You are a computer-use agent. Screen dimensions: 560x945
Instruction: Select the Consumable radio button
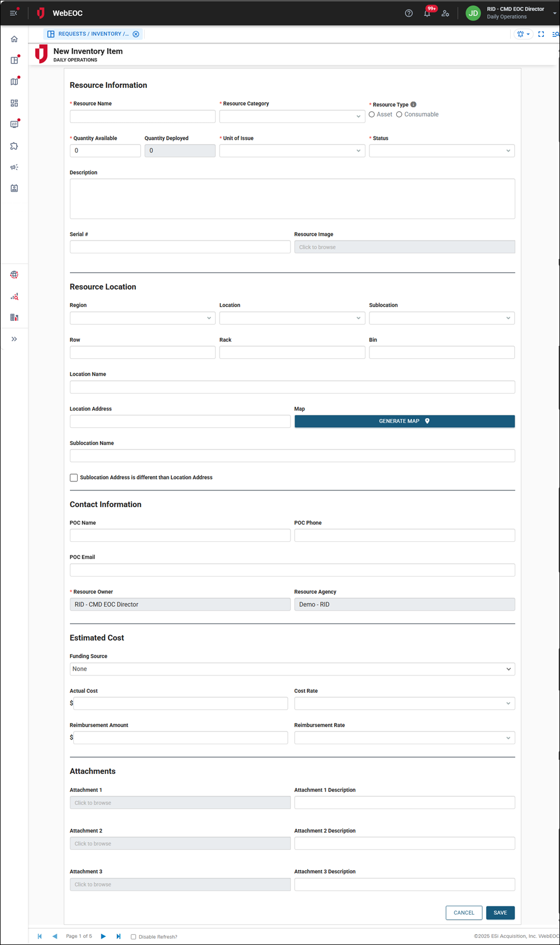pyautogui.click(x=399, y=115)
